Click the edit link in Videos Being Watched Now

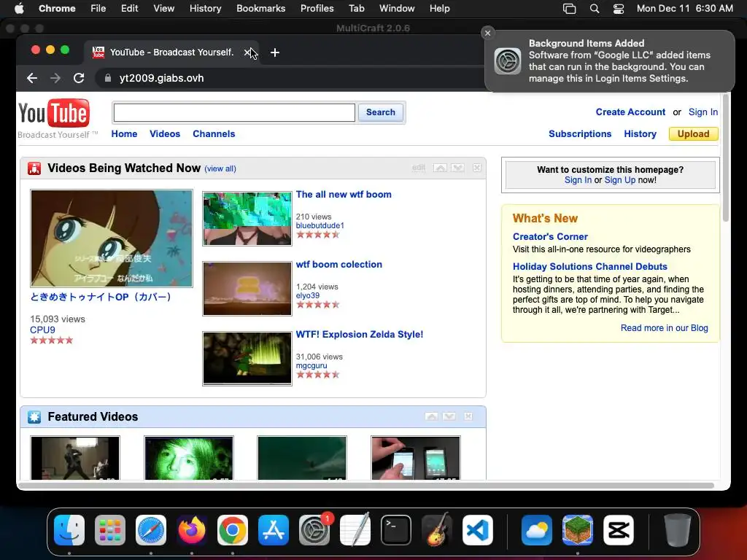[418, 168]
